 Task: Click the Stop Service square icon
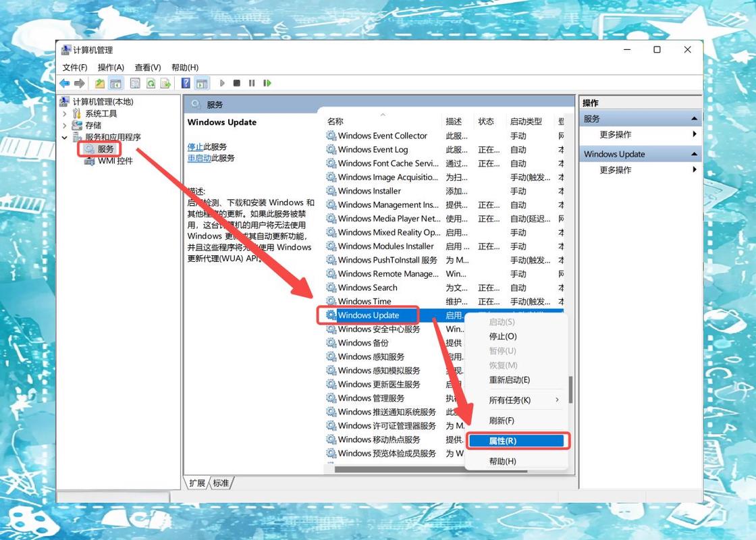pyautogui.click(x=237, y=84)
